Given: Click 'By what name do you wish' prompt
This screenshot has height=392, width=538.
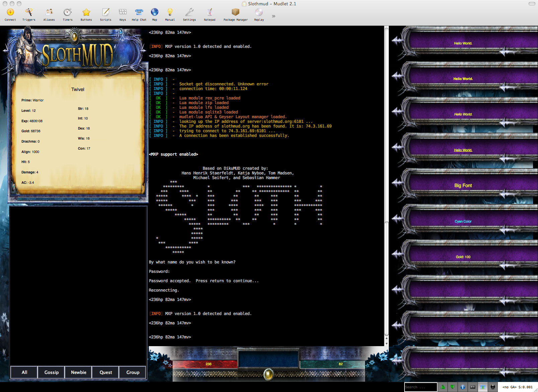Looking at the screenshot, I should pos(192,262).
